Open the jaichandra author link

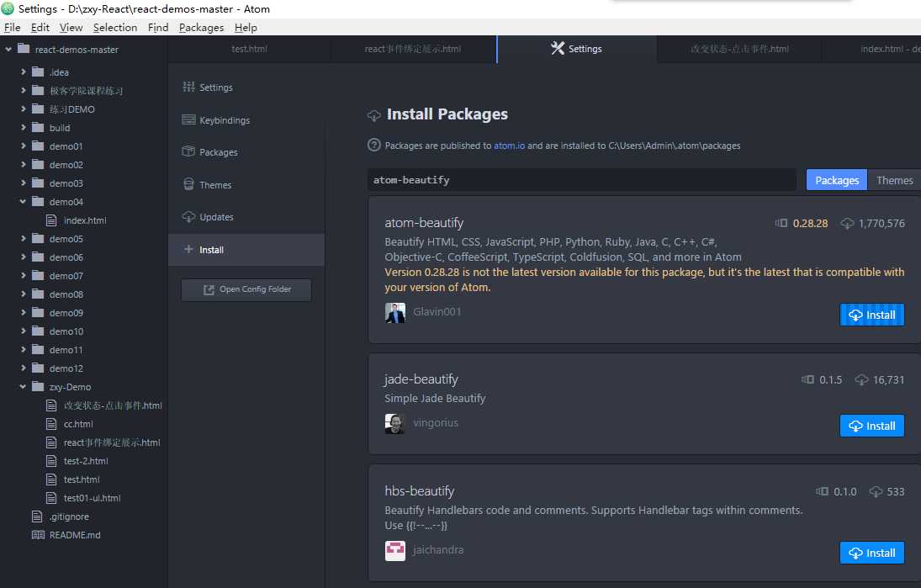438,550
